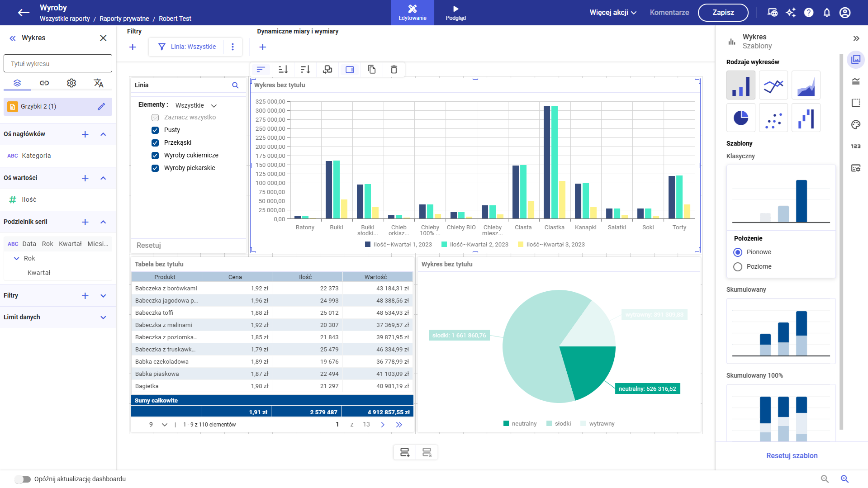Click the delete trash icon in chart toolbar
868x488 pixels.
click(394, 69)
